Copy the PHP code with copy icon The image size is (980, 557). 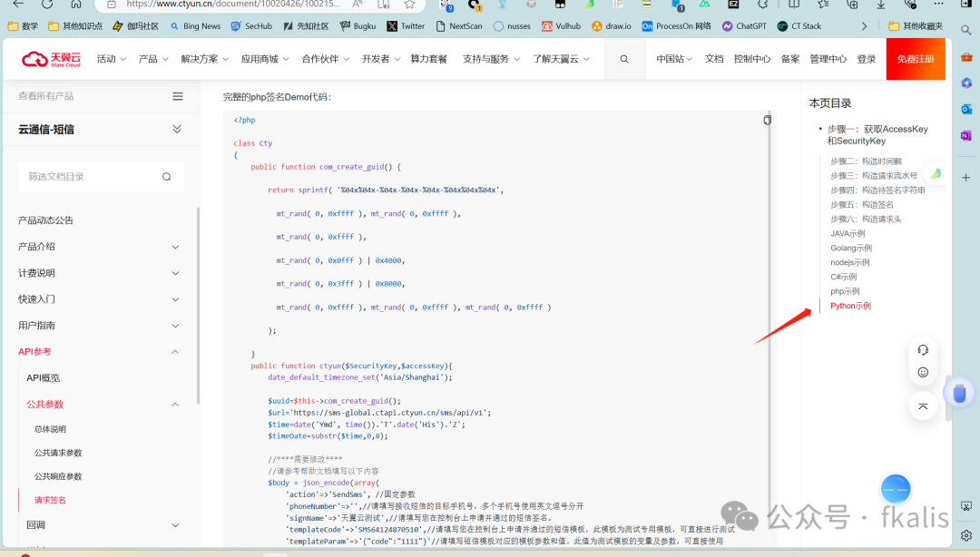pyautogui.click(x=767, y=120)
